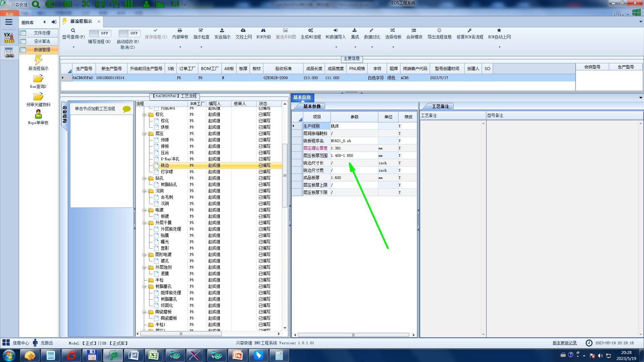Select 数据管理 in the component library

click(42, 50)
